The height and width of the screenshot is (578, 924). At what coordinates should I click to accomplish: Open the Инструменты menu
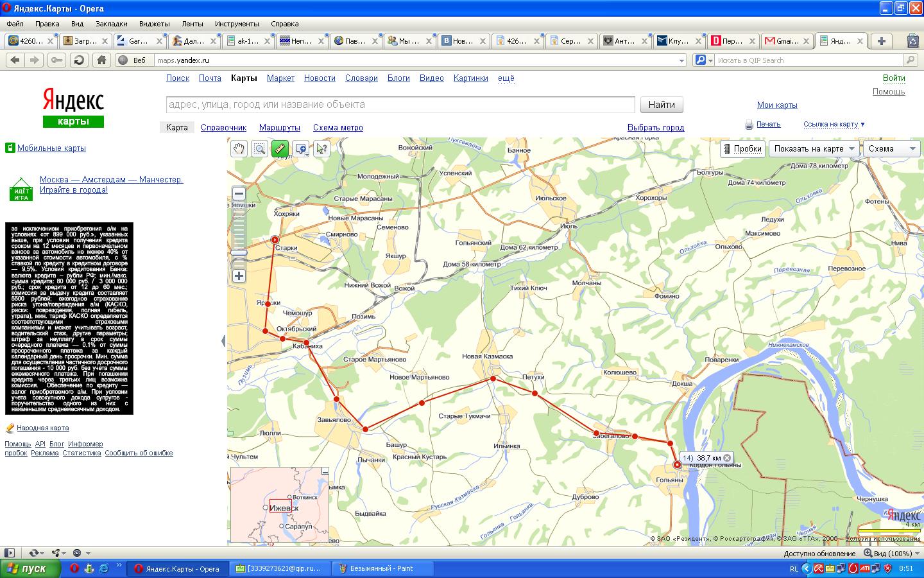pyautogui.click(x=237, y=24)
